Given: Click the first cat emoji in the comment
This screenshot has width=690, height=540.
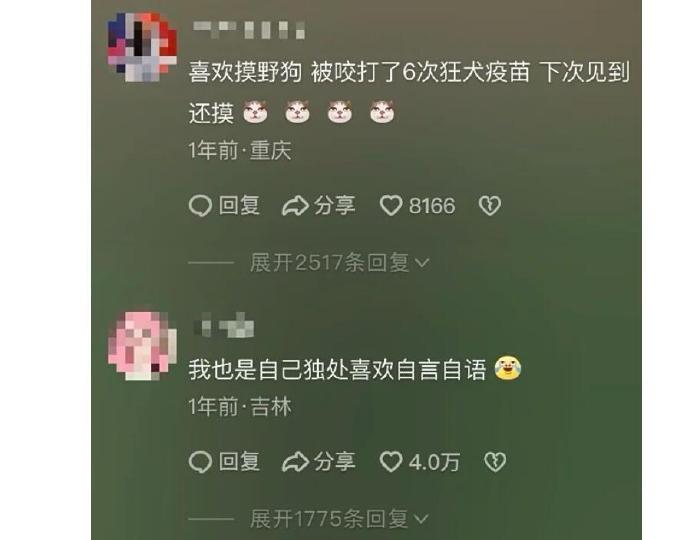Looking at the screenshot, I should [256, 112].
